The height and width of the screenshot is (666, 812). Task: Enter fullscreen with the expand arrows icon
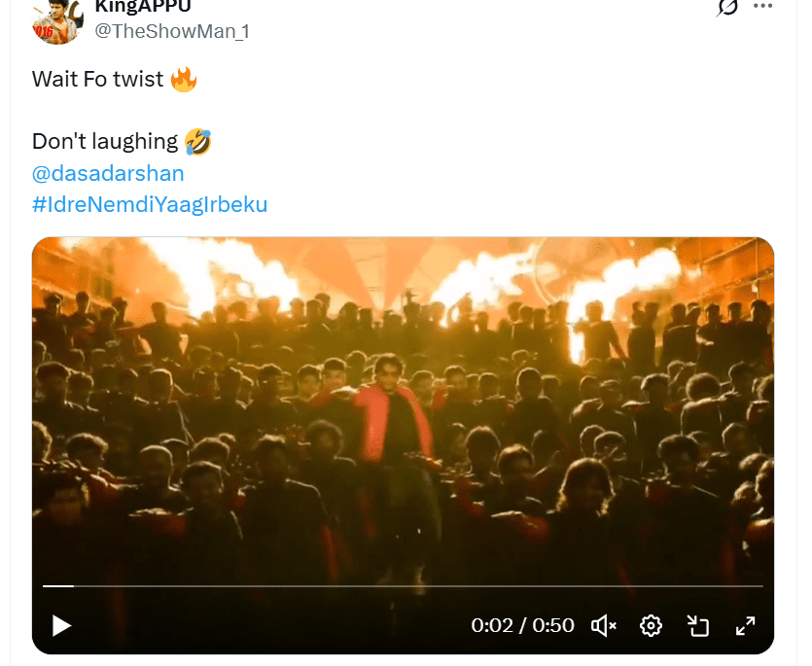pos(746,626)
